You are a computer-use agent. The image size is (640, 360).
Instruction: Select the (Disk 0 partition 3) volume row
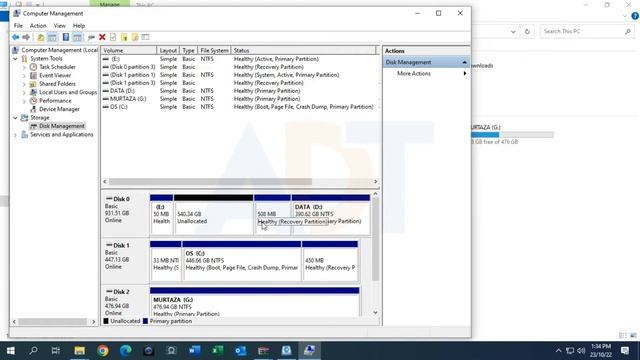tap(240, 67)
